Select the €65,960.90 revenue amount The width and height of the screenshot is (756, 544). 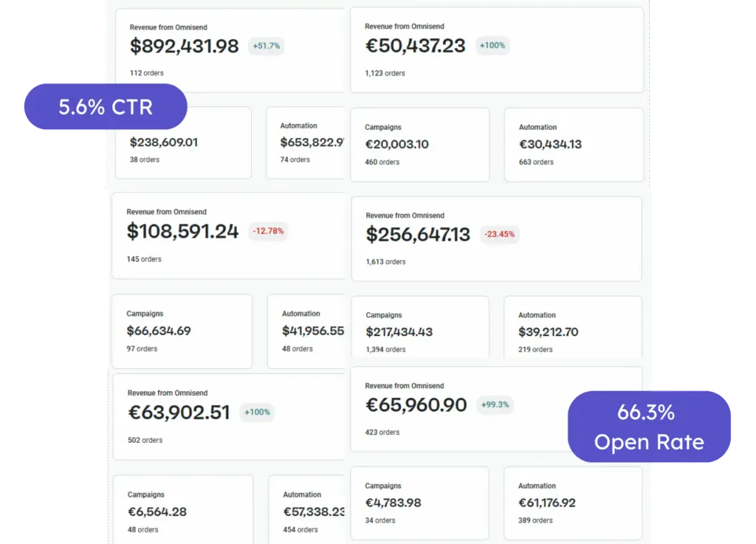416,405
